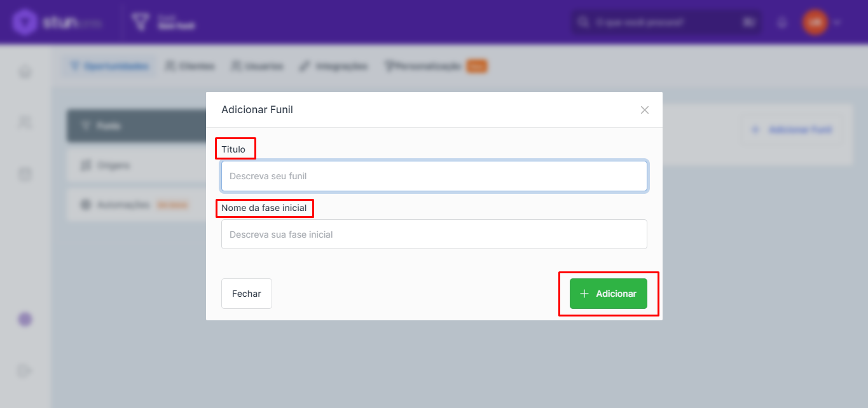Click the logout icon in the sidebar

coord(25,371)
